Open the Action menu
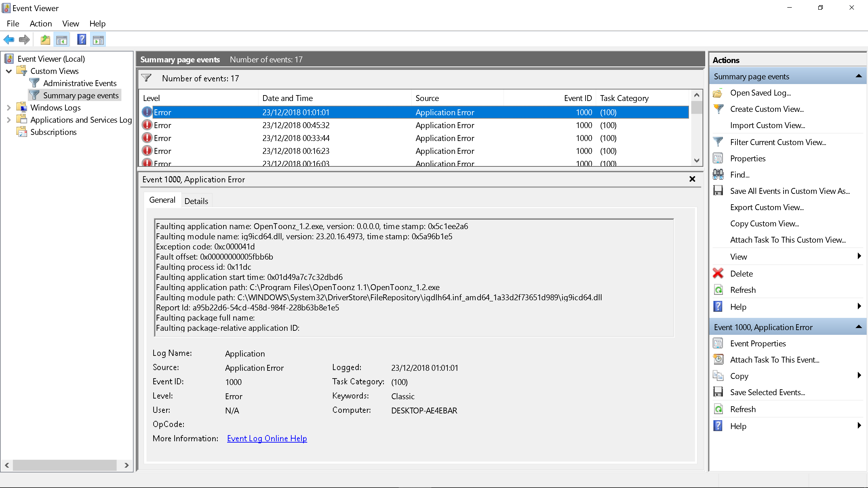 41,23
